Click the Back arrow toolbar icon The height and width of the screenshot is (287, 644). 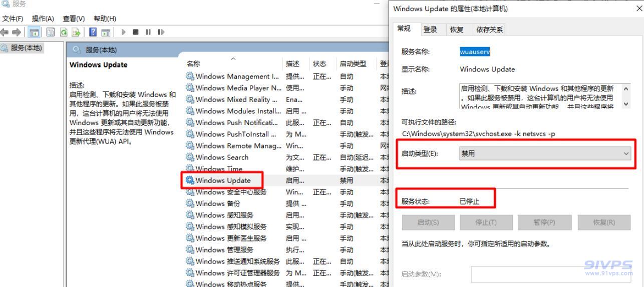pos(4,32)
